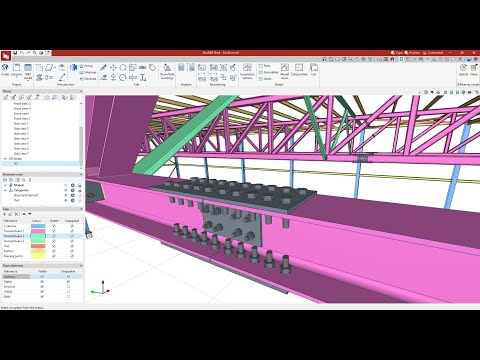480x360 pixels.
Task: Delete the selected tag with the red X
Action: (x=16, y=214)
